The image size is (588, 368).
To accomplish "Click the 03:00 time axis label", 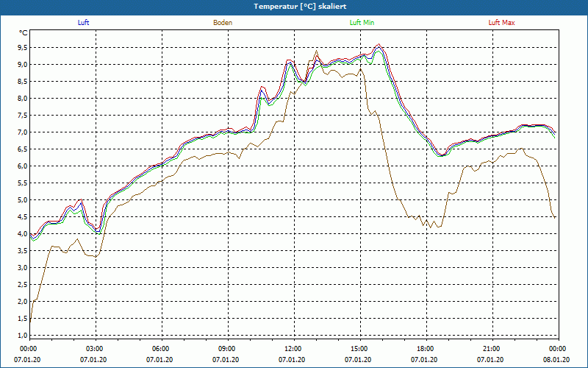I will click(96, 349).
